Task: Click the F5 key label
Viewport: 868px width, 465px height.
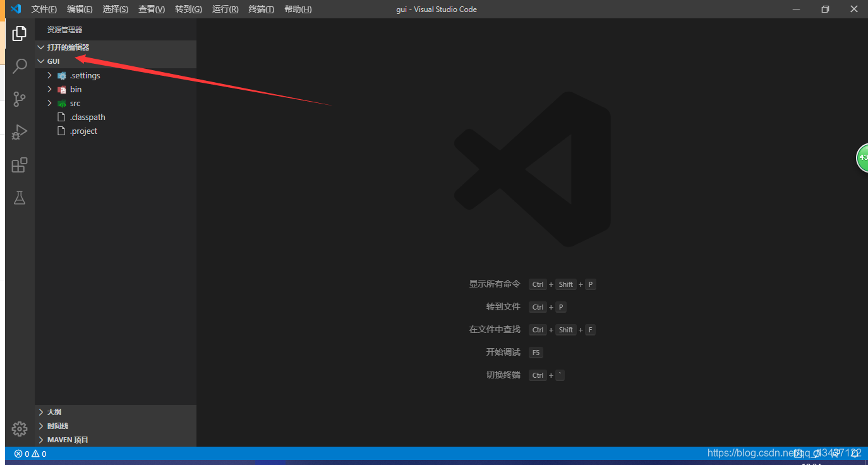Action: [536, 353]
